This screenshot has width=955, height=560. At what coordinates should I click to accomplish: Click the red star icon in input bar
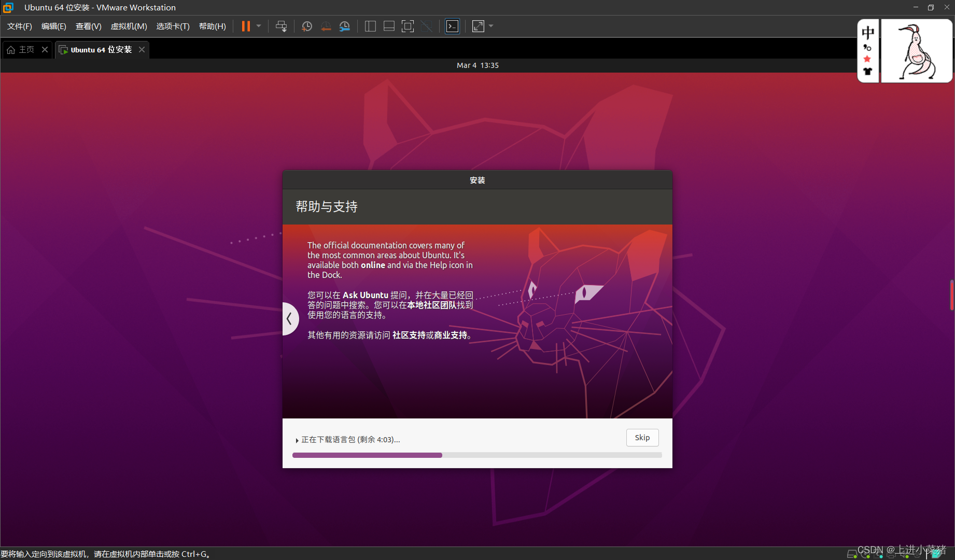click(x=867, y=59)
